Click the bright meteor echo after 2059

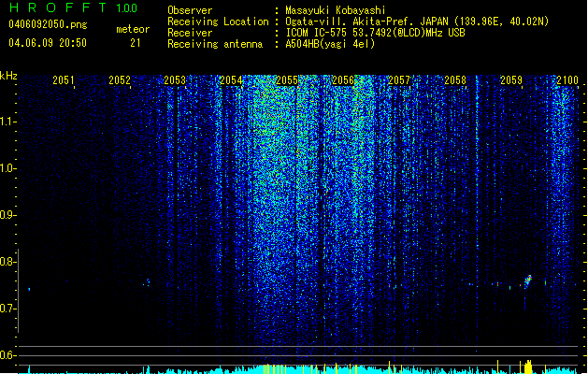[x=528, y=281]
